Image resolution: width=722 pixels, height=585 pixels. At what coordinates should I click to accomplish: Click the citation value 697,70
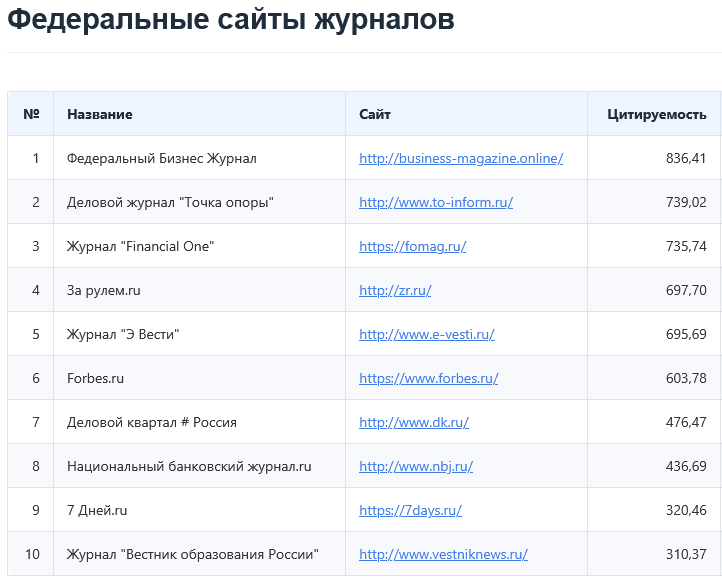click(686, 290)
